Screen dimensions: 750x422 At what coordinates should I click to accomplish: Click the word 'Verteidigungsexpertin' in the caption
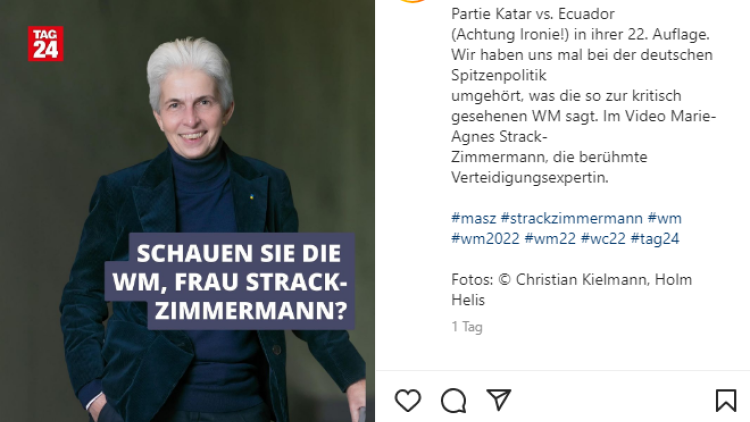tap(528, 178)
